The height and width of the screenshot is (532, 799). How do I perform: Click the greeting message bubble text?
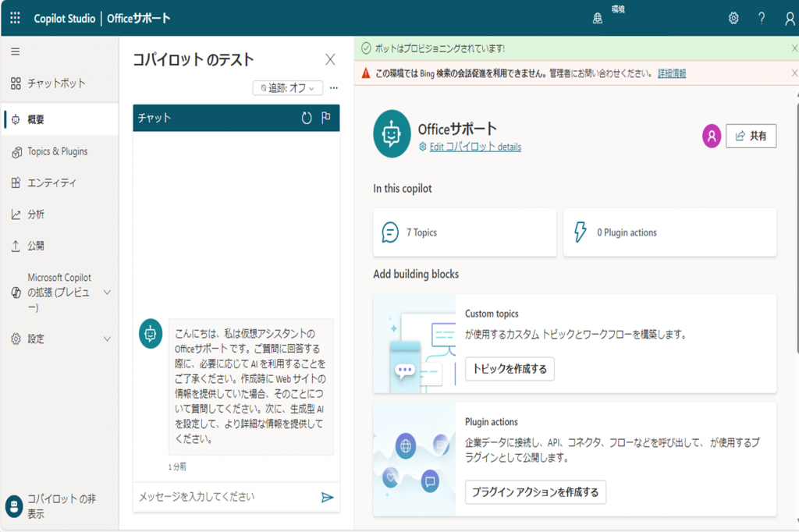[250, 386]
